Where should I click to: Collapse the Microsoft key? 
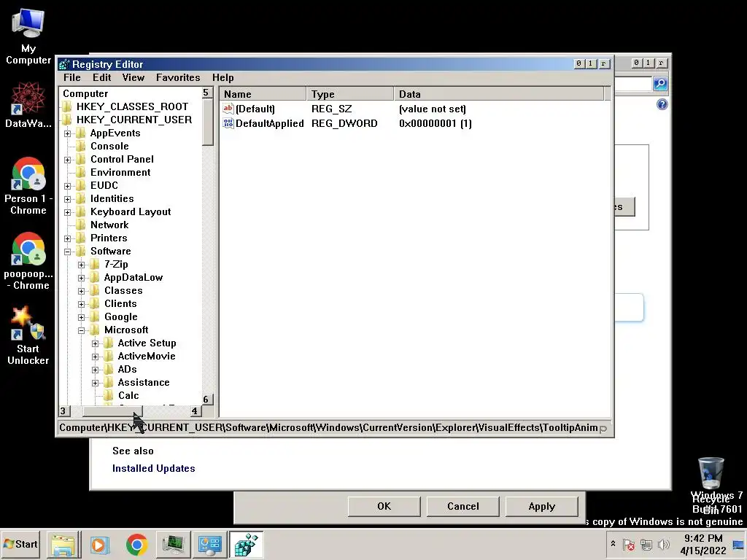[x=82, y=330]
